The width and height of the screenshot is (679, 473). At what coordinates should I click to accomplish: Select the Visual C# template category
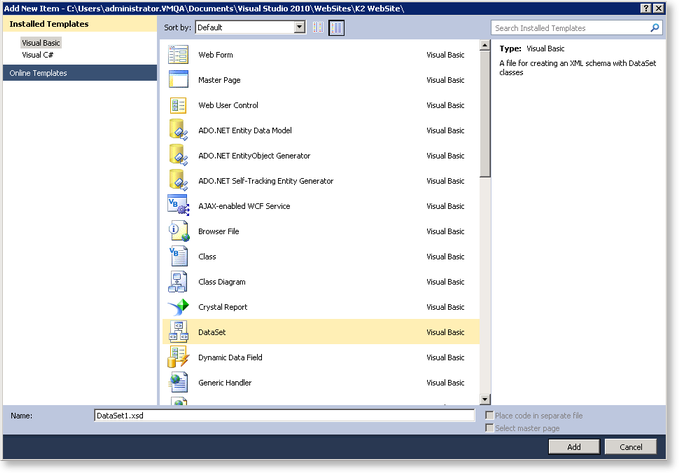pos(37,55)
